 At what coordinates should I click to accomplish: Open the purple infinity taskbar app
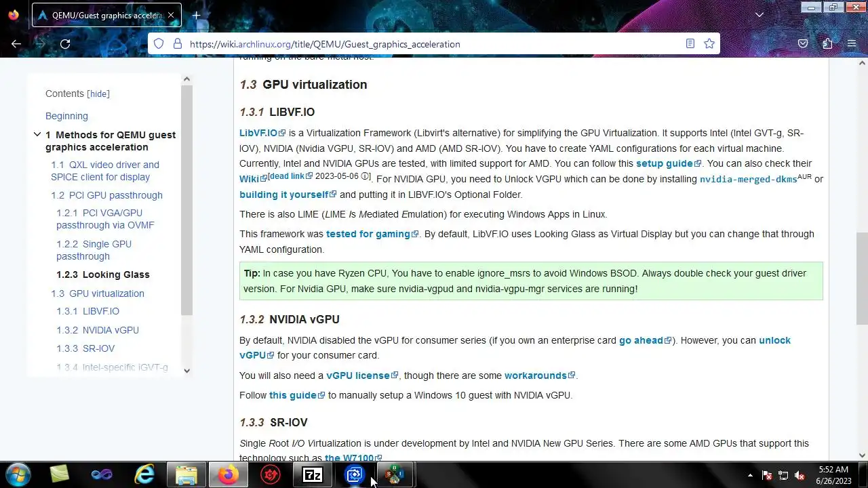(102, 474)
